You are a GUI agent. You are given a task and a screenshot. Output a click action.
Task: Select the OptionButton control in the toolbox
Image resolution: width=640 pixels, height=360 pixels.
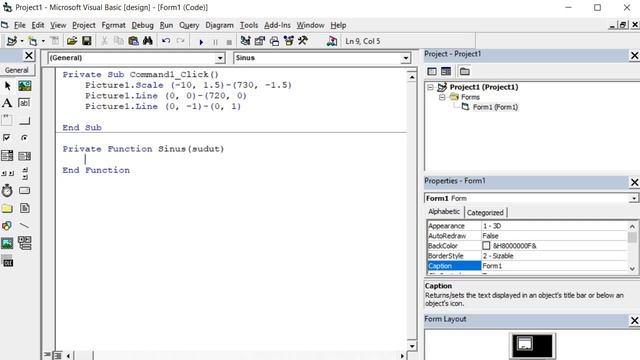[24, 138]
